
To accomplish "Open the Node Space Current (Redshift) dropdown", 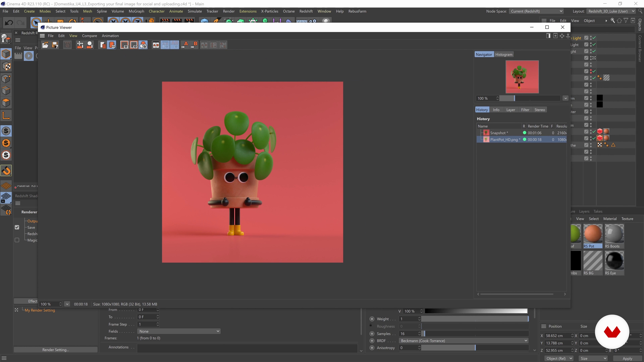I will (x=536, y=11).
